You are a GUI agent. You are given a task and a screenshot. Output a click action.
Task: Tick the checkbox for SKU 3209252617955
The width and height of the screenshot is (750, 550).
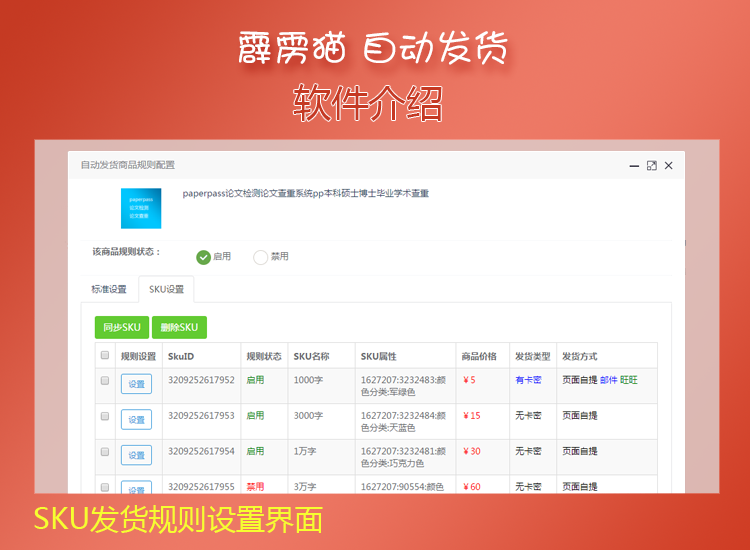click(x=105, y=487)
